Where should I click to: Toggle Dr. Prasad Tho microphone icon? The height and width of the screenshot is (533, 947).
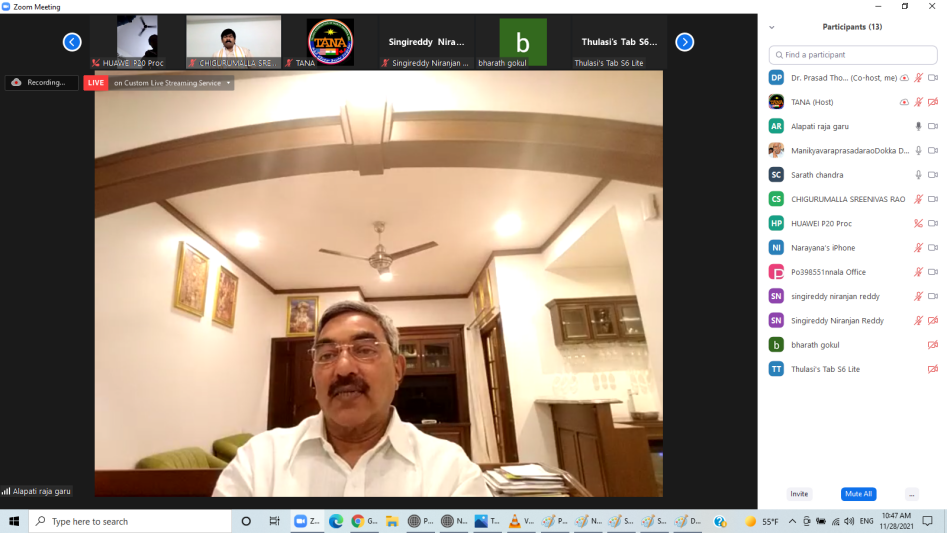pos(919,78)
